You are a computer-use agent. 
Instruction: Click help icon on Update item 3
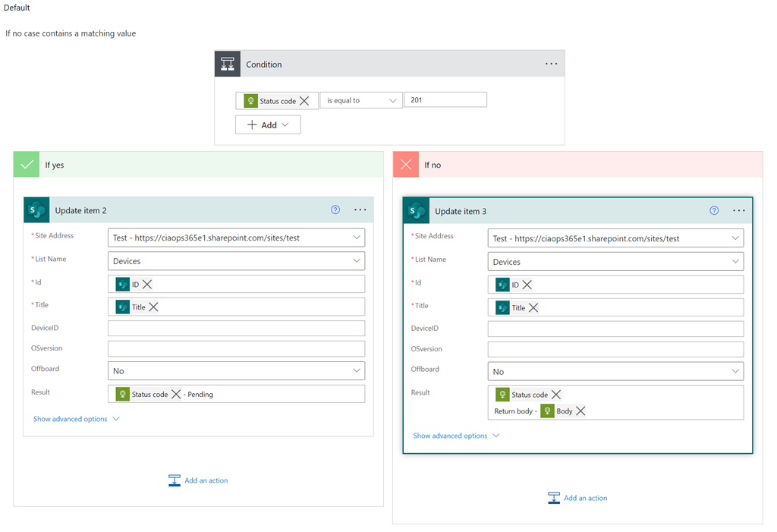714,211
